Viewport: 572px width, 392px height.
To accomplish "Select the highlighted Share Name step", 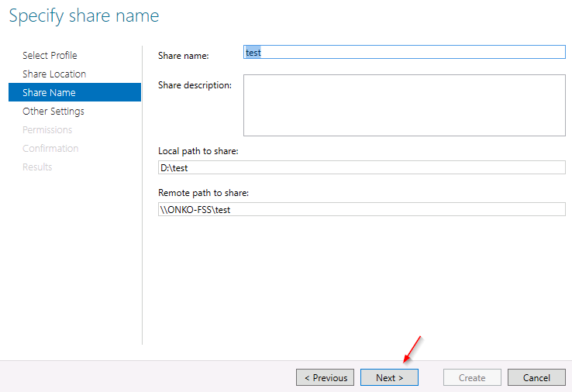I will [x=74, y=92].
